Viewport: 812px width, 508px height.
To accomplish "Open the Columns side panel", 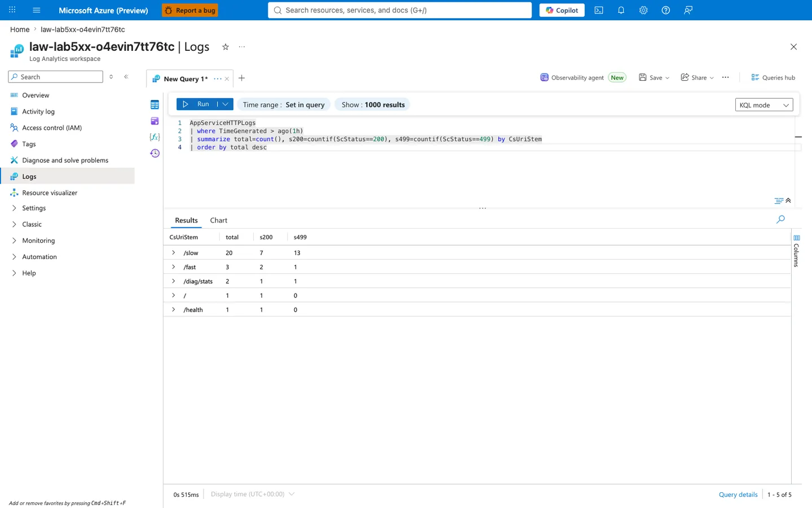I will (796, 251).
